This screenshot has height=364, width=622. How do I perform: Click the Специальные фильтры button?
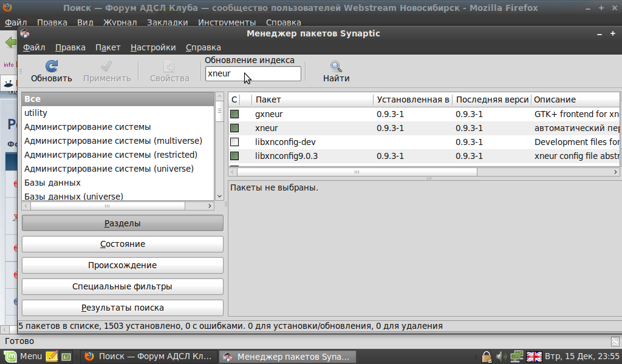tap(123, 286)
